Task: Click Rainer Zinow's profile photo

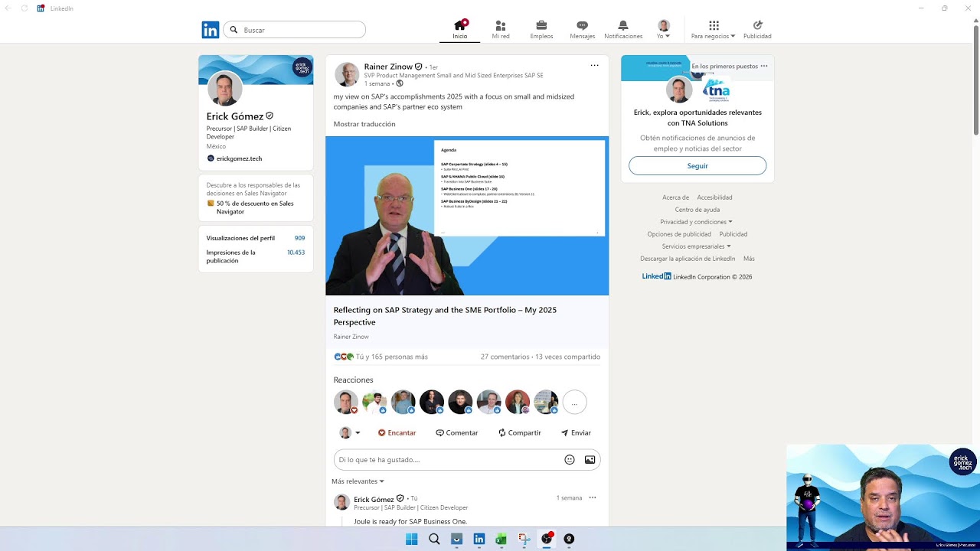Action: [x=347, y=74]
